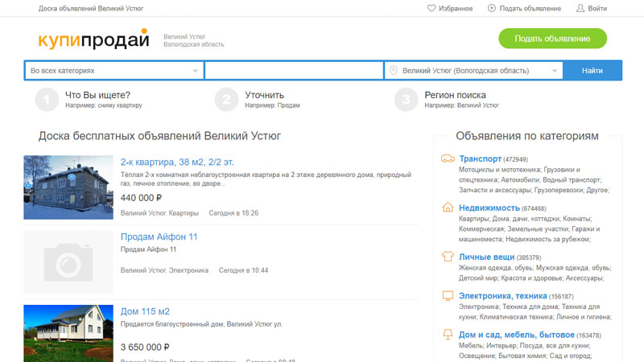Open Дом и сад, мебель, бытовое category

pos(517,335)
